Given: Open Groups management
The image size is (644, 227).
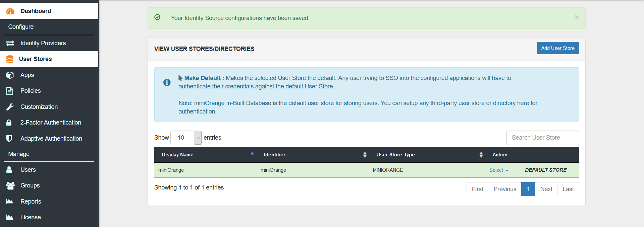Looking at the screenshot, I should pos(49,185).
